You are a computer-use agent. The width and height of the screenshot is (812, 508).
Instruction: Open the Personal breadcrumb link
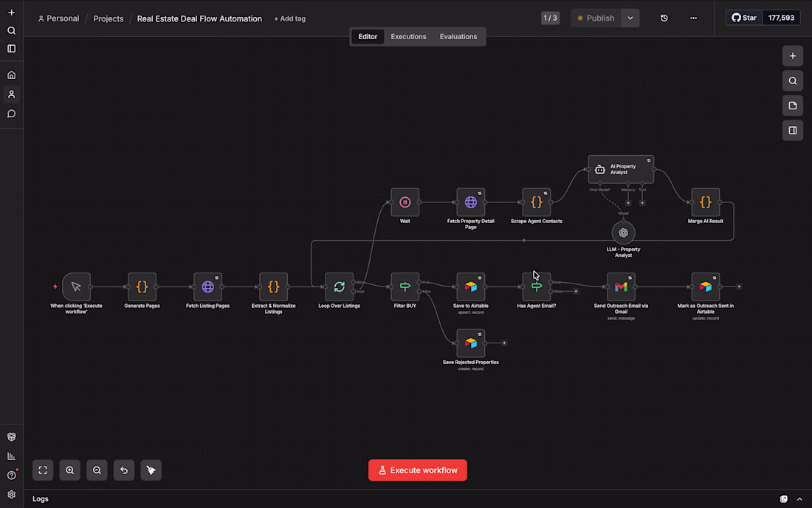(58, 18)
